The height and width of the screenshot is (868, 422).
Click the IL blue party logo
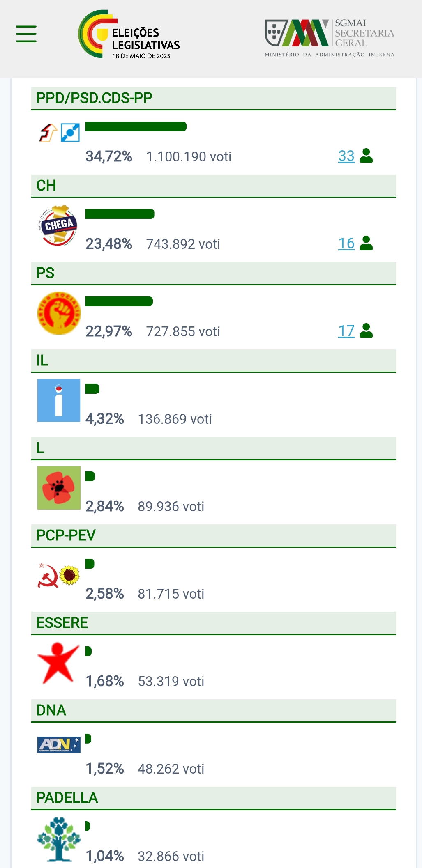click(x=59, y=400)
